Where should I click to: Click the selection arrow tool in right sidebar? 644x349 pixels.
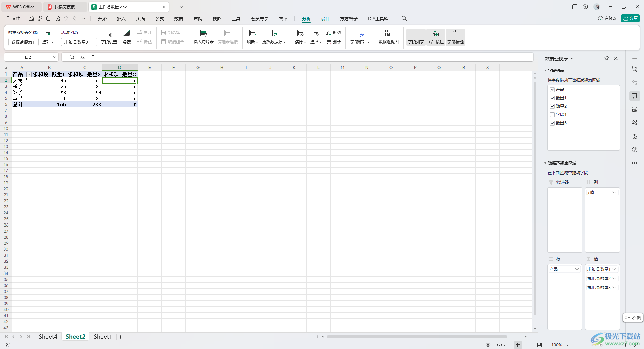635,69
